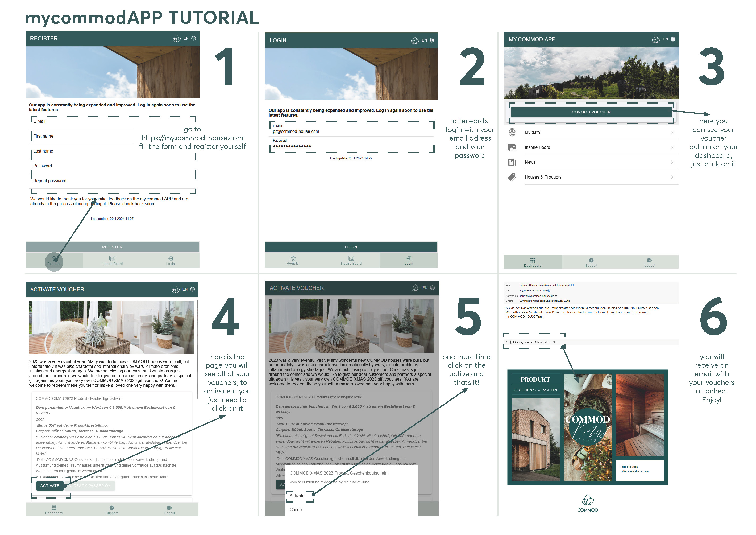The image size is (756, 535).
Task: Open the Register tab in LOGIN screen
Action: 293,261
